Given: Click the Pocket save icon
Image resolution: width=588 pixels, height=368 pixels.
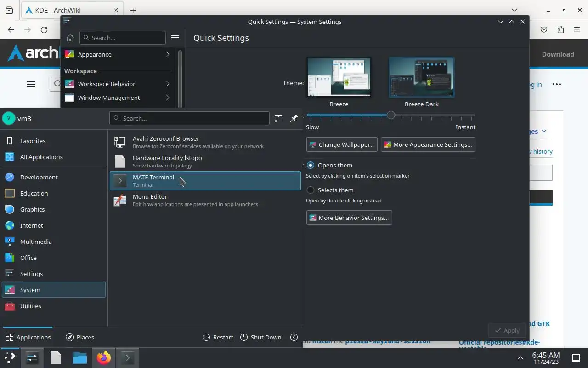Looking at the screenshot, I should (x=544, y=29).
